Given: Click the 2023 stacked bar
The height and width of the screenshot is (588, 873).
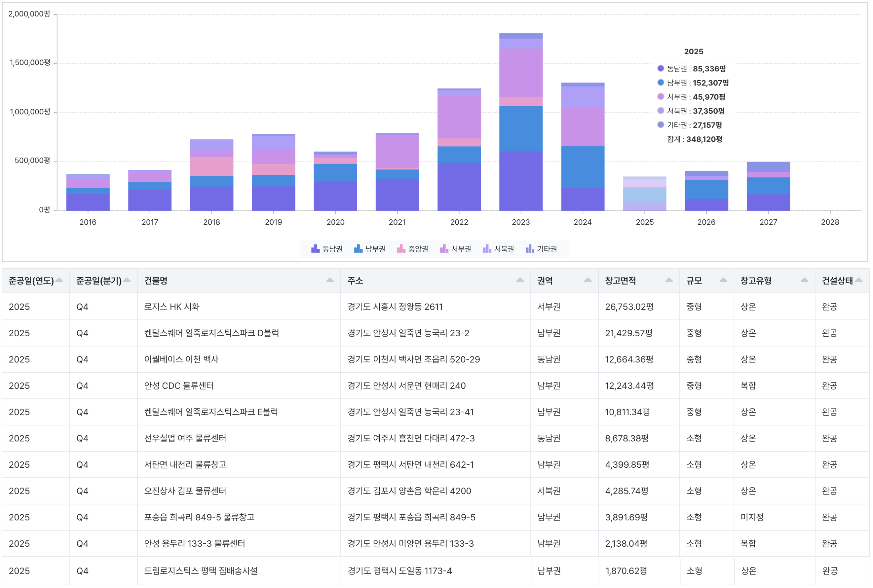Looking at the screenshot, I should click(521, 122).
